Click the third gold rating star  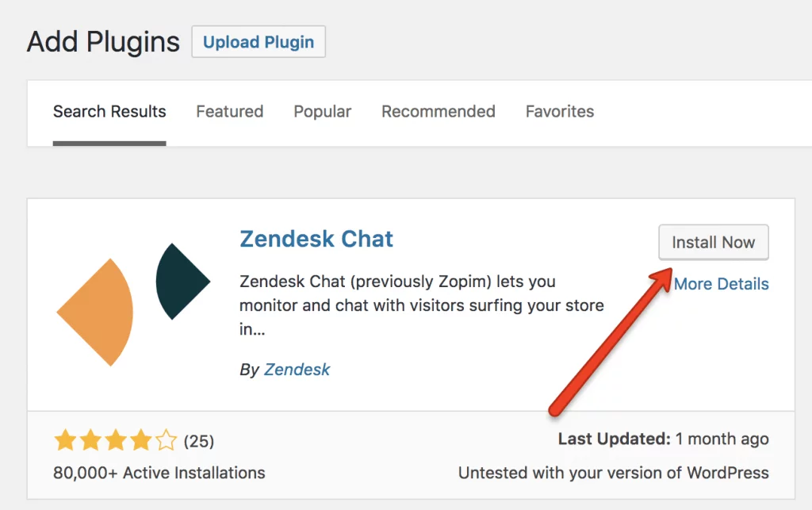pyautogui.click(x=115, y=441)
